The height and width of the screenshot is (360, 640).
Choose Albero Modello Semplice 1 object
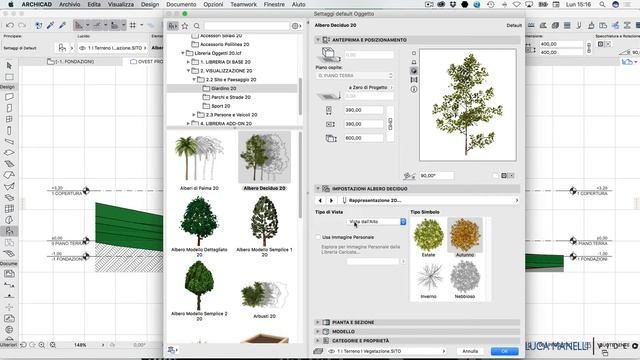pos(264,226)
